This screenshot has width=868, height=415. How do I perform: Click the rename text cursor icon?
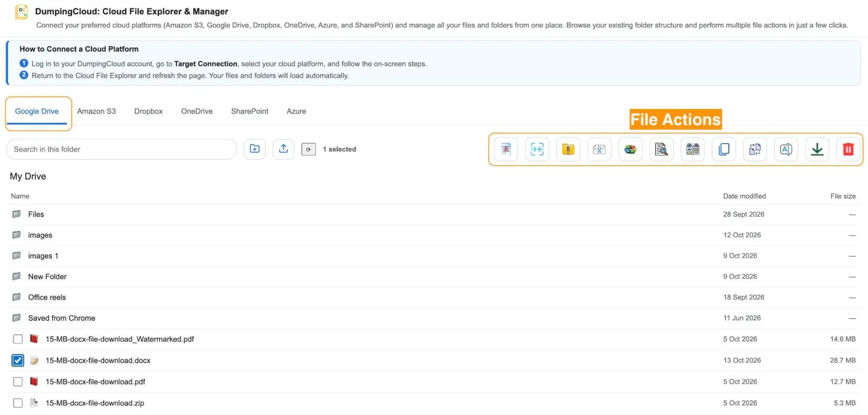tap(786, 149)
